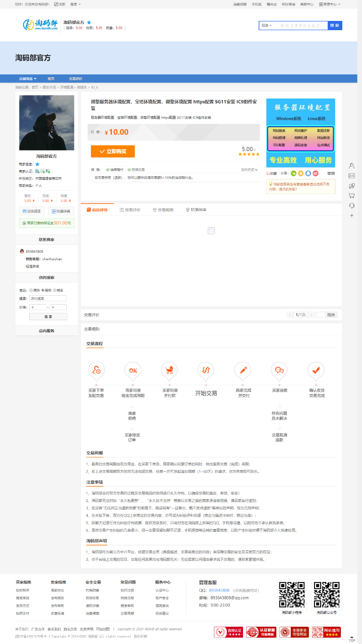Open the 服务 search category dropdown
The width and height of the screenshot is (362, 644).
point(267,26)
